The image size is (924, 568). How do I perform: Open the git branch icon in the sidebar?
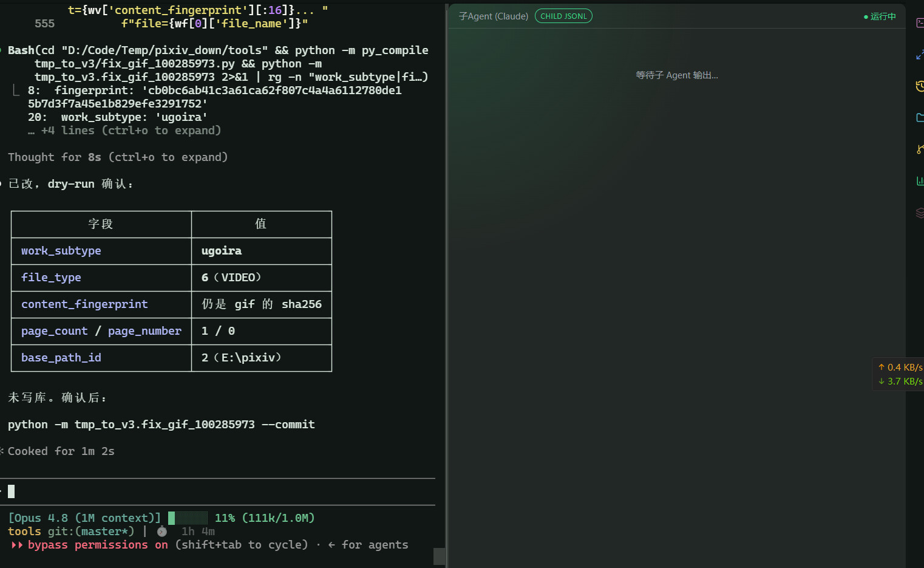(919, 149)
